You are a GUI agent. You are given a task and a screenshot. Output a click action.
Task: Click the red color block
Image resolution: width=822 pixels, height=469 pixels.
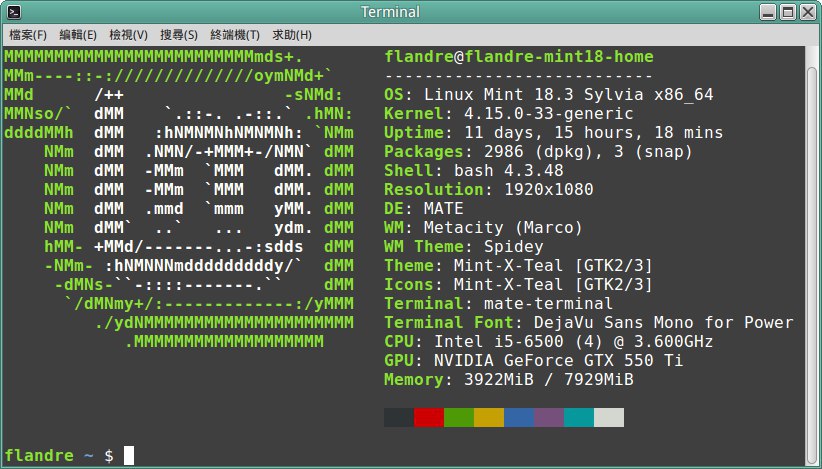pyautogui.click(x=429, y=418)
